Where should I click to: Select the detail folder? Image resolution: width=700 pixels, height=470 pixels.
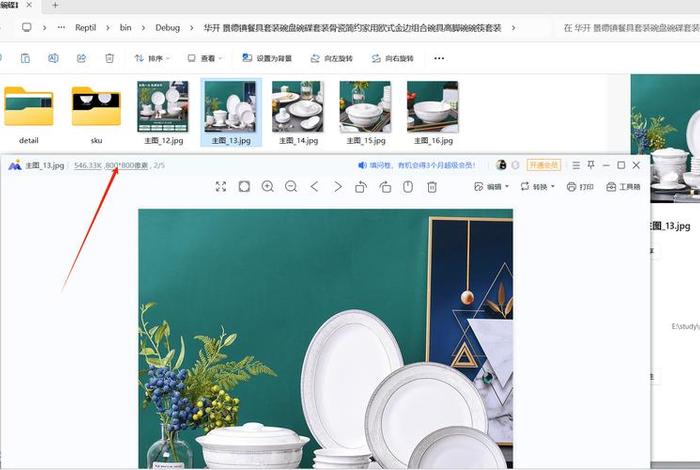pyautogui.click(x=29, y=112)
